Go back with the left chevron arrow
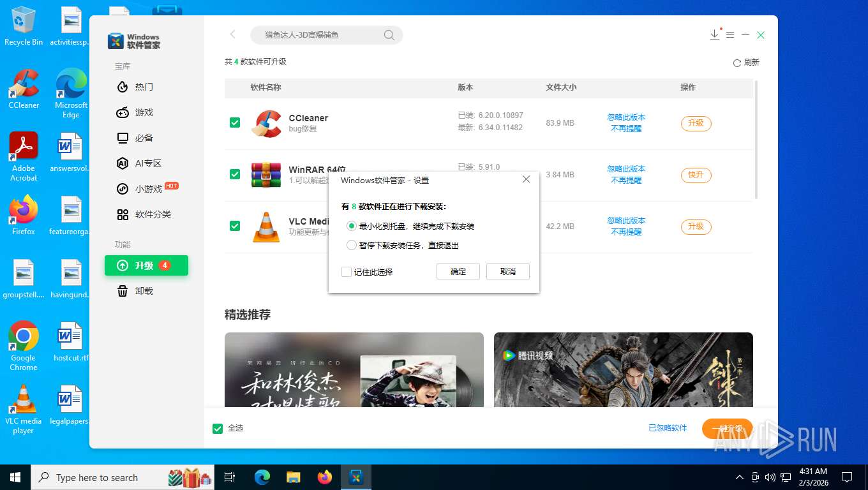The image size is (868, 490). click(x=232, y=34)
